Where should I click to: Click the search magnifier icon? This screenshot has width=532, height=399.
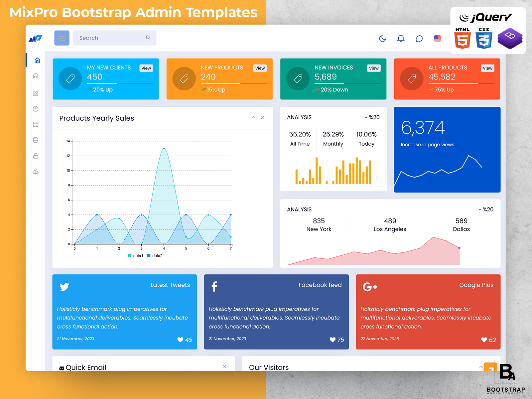[x=148, y=38]
